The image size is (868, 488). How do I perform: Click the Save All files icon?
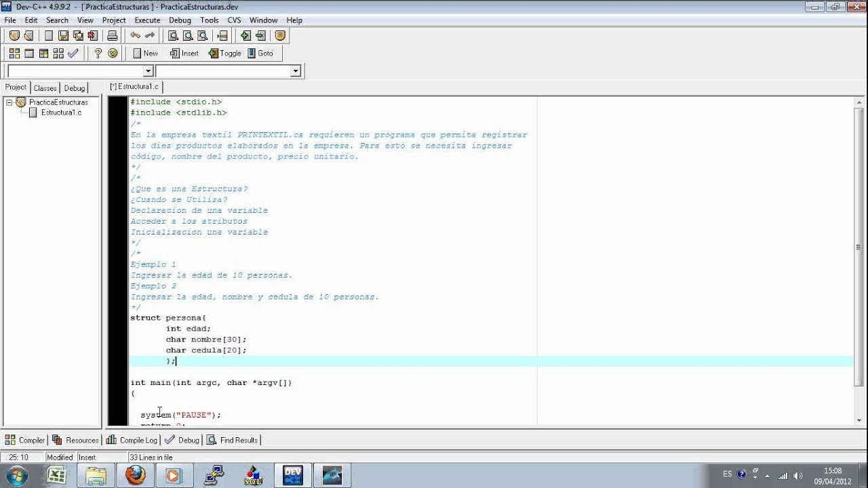point(78,36)
